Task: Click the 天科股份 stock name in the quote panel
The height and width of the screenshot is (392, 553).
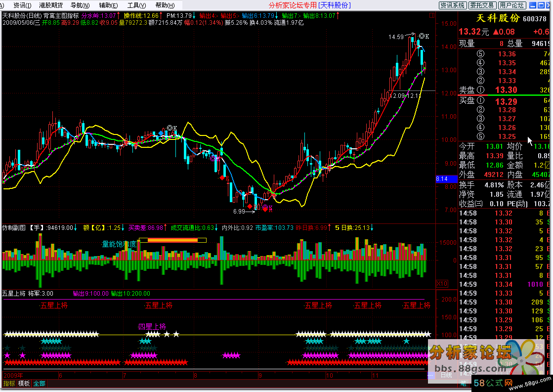Action: 498,18
